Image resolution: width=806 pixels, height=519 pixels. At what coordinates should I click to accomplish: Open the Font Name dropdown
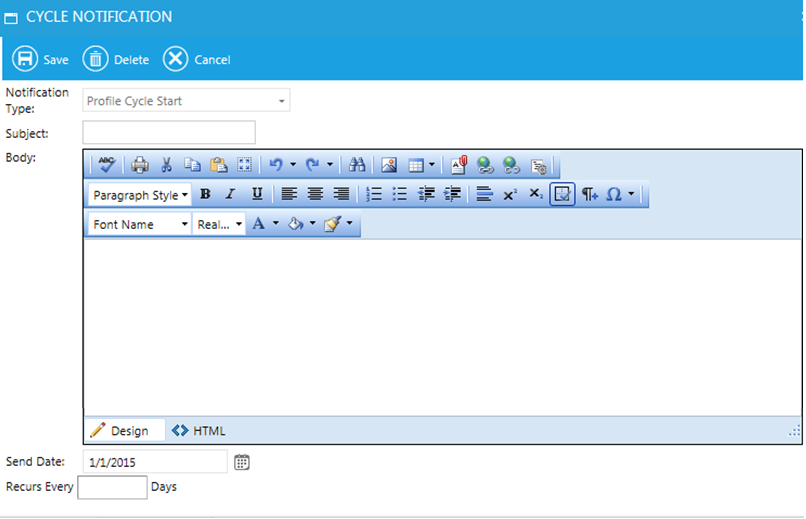(139, 225)
